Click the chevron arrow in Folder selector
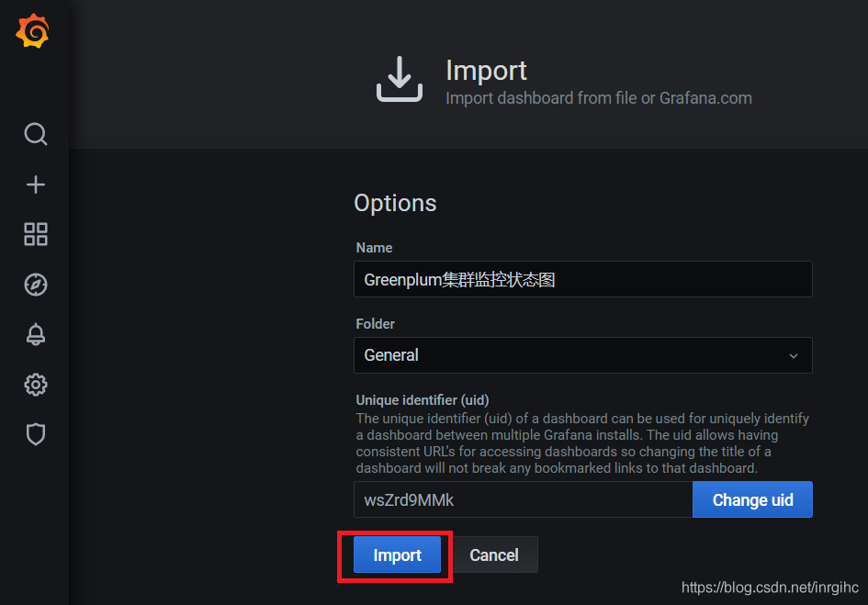This screenshot has height=605, width=868. tap(794, 356)
